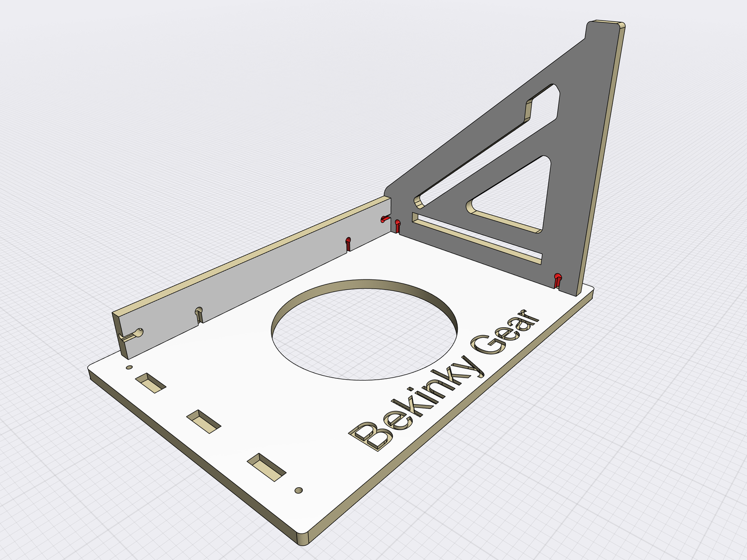Click the red keyhole midway along the side rail
The height and width of the screenshot is (560, 747).
(349, 244)
